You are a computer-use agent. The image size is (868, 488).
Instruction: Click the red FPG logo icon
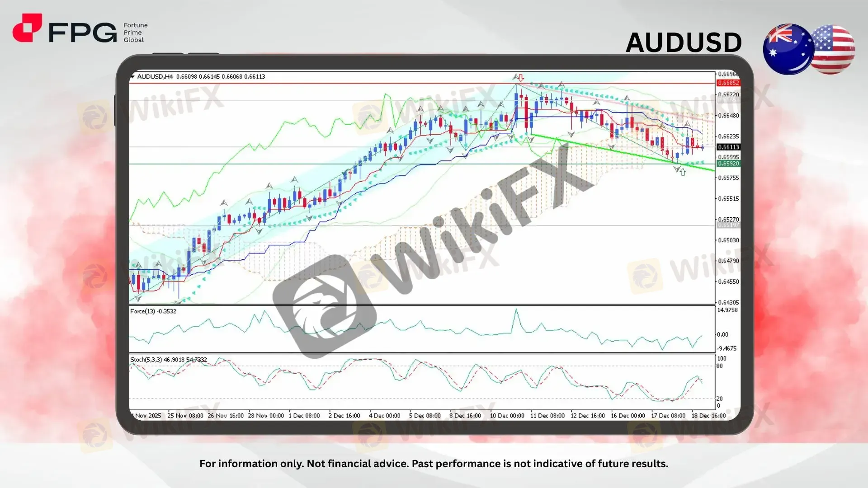[27, 28]
